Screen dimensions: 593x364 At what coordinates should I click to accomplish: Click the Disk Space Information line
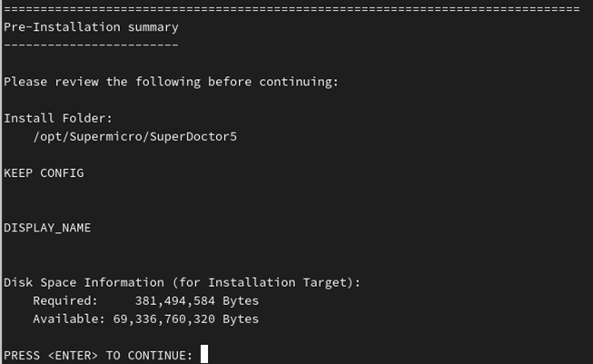[x=182, y=282]
